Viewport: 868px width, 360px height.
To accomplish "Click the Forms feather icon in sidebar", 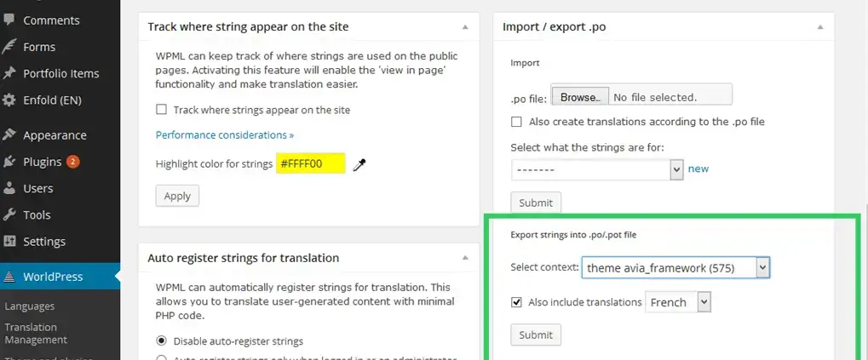I will tap(9, 47).
